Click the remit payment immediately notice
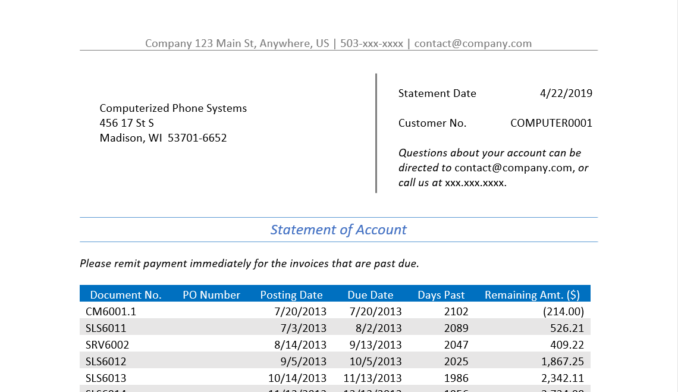The height and width of the screenshot is (392, 678). coord(249,263)
